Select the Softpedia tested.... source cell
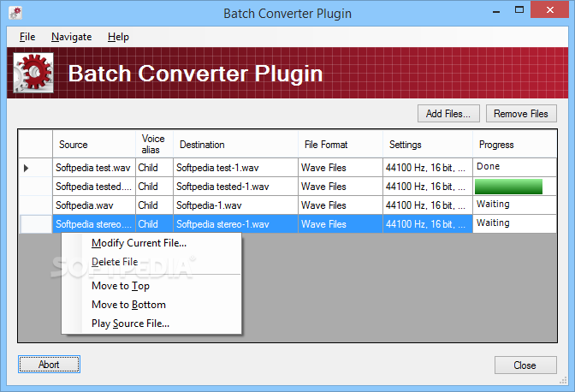This screenshot has height=392, width=575. tap(94, 187)
